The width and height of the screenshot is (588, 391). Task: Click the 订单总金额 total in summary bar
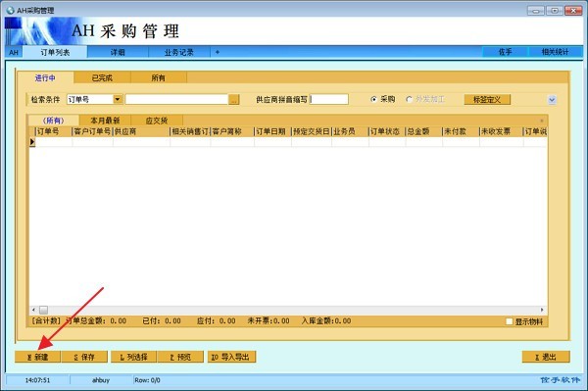[x=96, y=320]
